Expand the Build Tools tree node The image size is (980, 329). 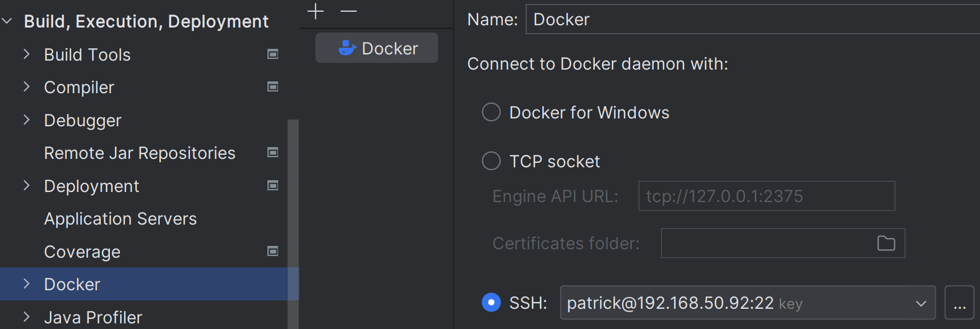coord(26,54)
